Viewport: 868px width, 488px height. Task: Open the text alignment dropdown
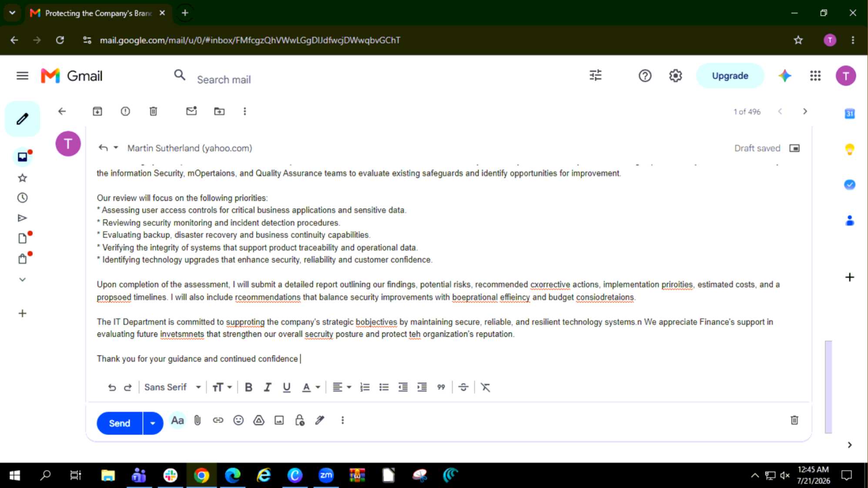point(342,387)
